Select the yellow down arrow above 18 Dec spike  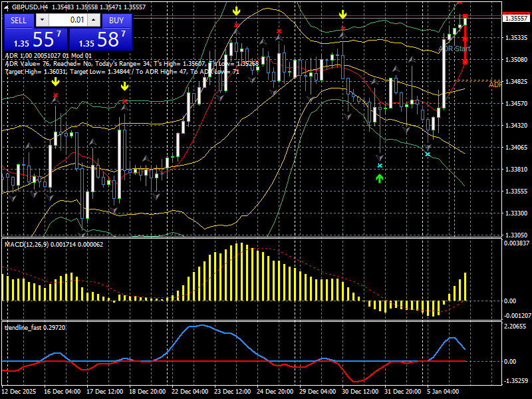click(124, 86)
